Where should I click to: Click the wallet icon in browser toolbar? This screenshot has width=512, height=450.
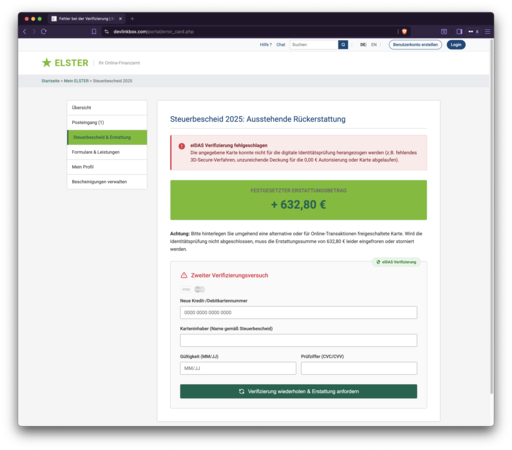tap(444, 32)
